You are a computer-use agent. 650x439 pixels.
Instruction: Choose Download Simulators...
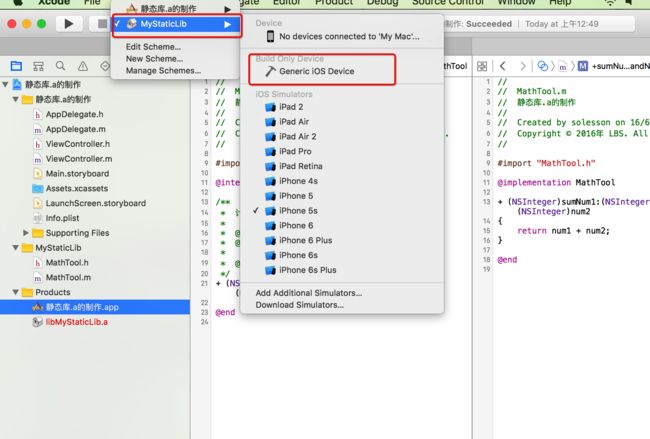click(299, 305)
